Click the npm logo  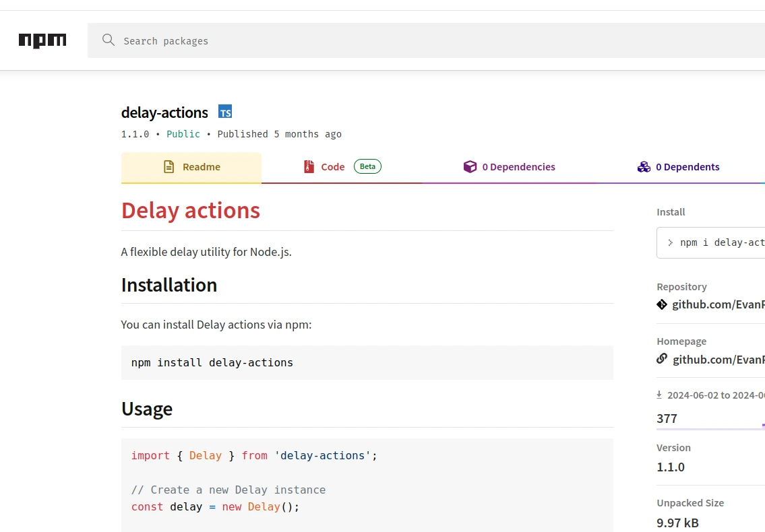click(42, 40)
